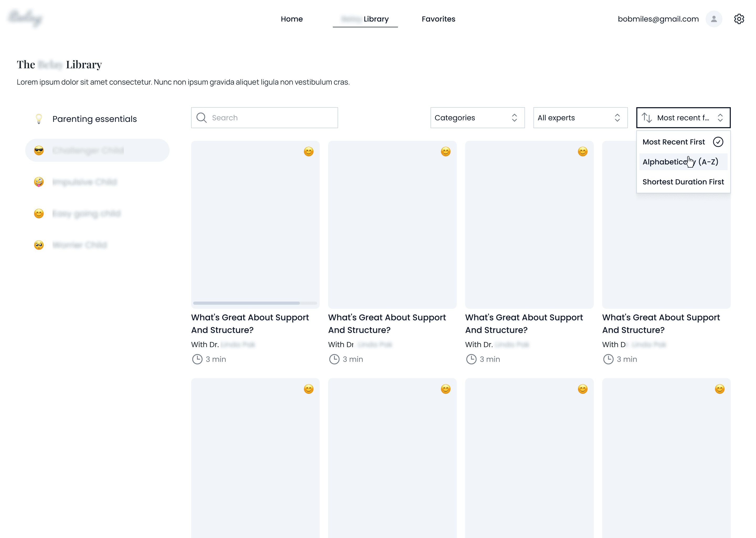Expand the Categories dropdown
Viewport: 756px width, 538px height.
click(477, 118)
